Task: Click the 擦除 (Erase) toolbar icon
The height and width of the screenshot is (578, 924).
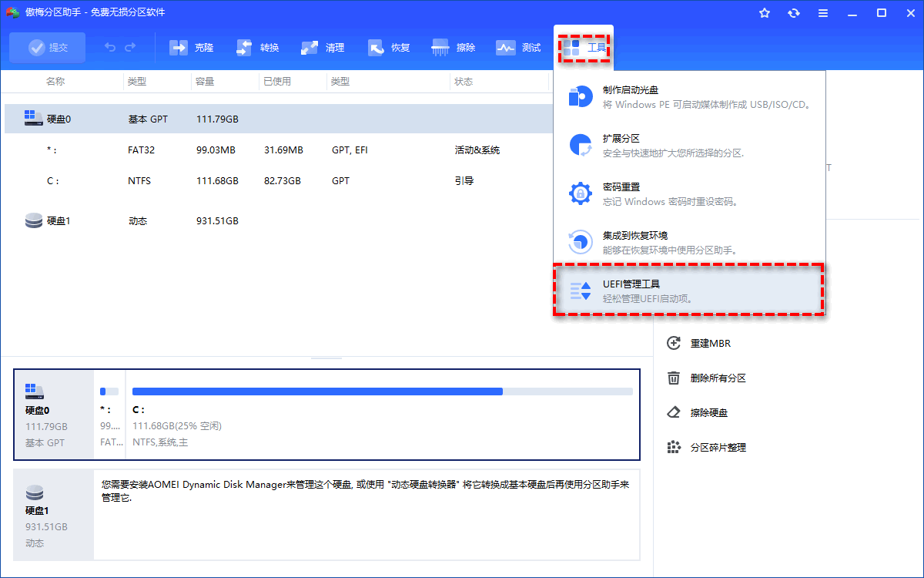Action: tap(454, 47)
